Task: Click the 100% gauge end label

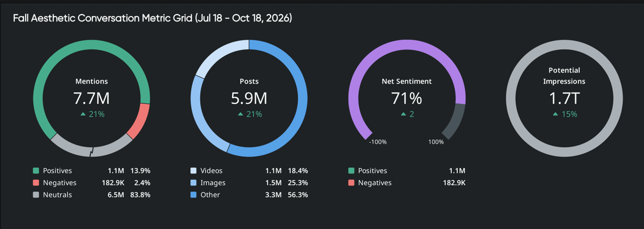Action: coord(436,142)
